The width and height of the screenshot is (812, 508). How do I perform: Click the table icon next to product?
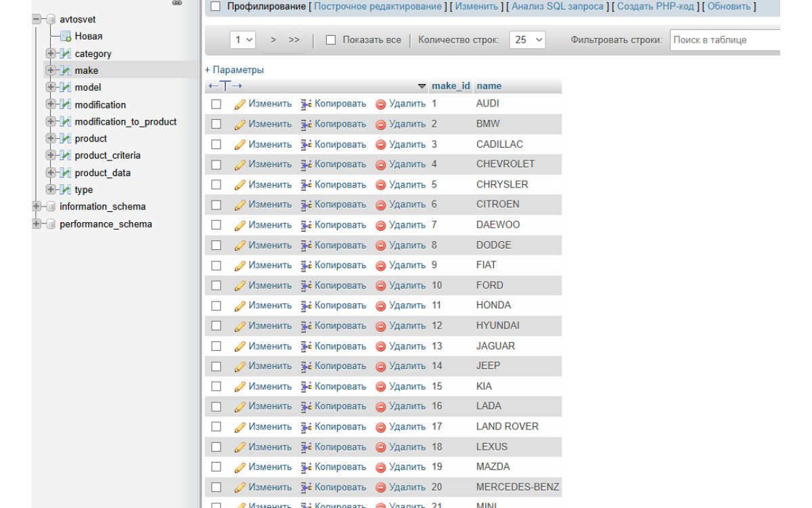[x=66, y=139]
